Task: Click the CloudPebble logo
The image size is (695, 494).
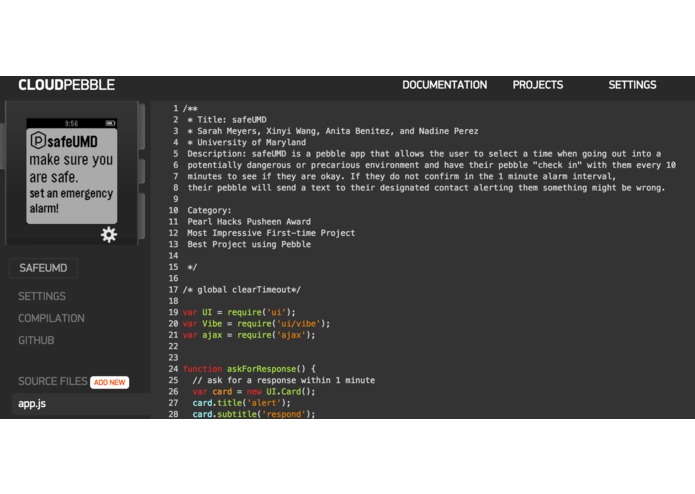Action: point(66,85)
